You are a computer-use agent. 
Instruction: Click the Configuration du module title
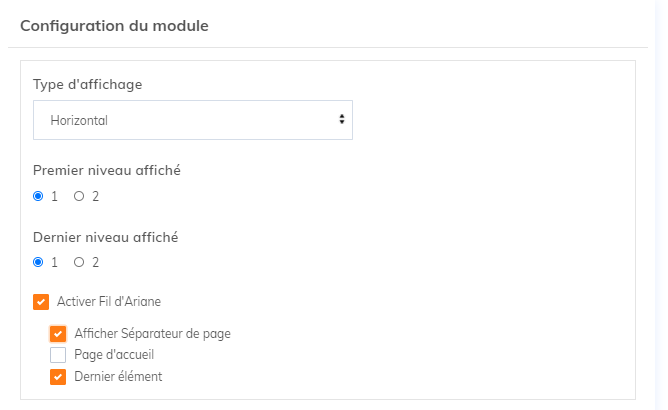[x=114, y=26]
